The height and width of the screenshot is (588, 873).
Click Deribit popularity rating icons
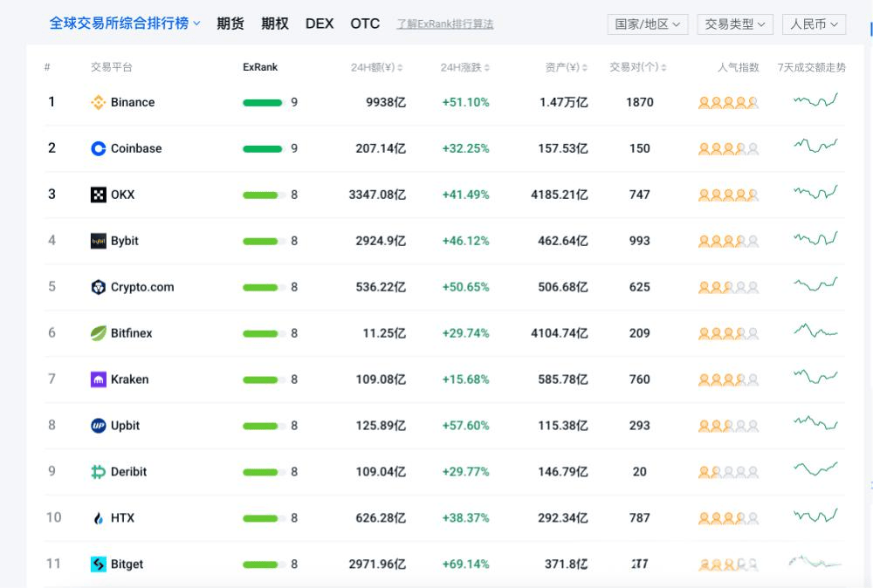(728, 472)
